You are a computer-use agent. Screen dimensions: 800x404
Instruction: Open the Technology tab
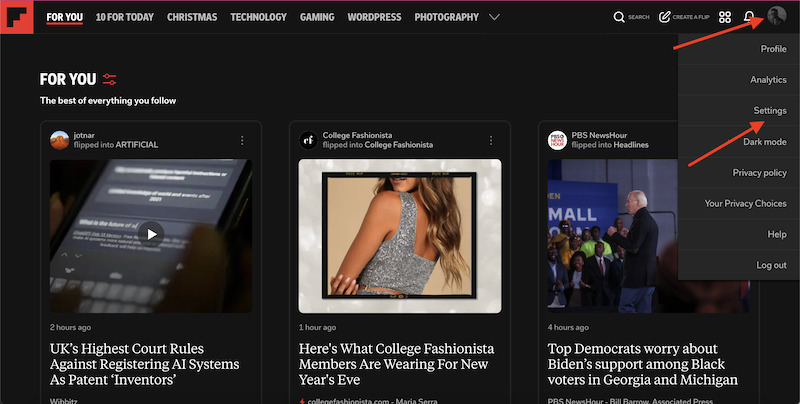click(258, 17)
